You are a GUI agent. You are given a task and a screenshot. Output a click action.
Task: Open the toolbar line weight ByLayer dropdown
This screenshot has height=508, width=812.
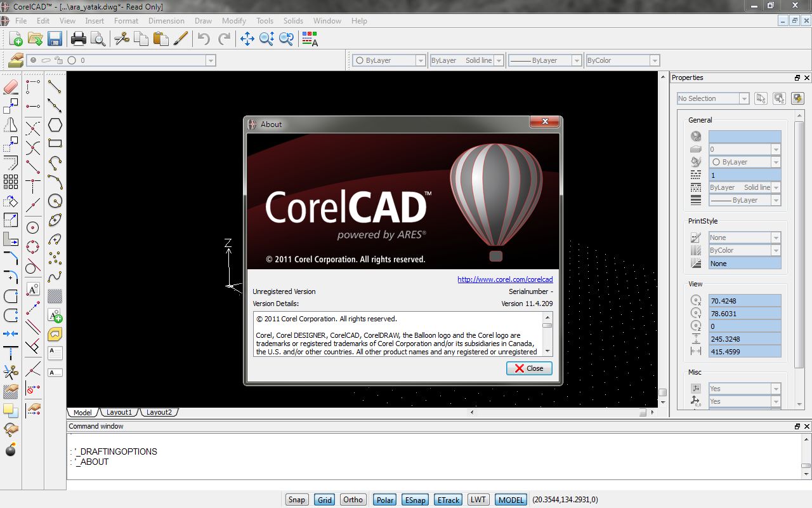pyautogui.click(x=577, y=60)
